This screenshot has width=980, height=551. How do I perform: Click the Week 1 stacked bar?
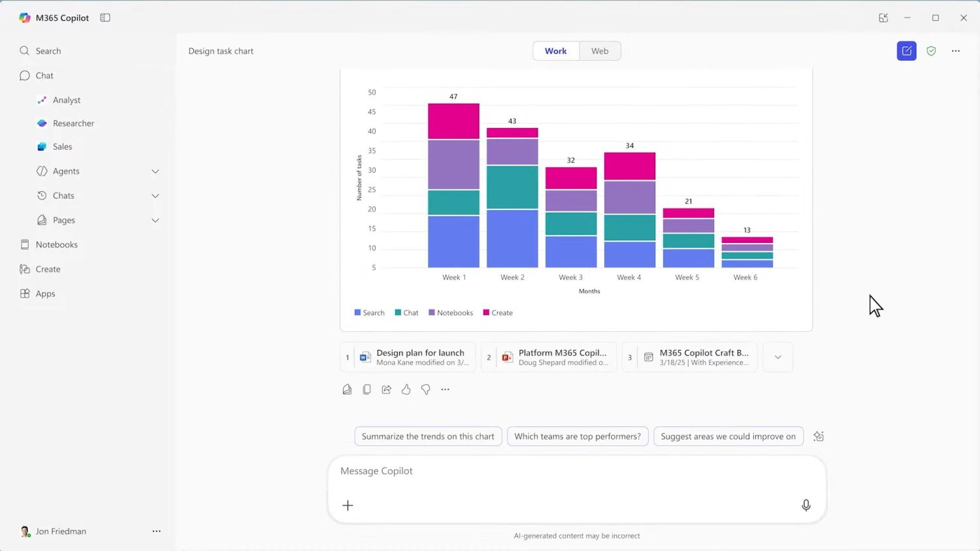453,185
